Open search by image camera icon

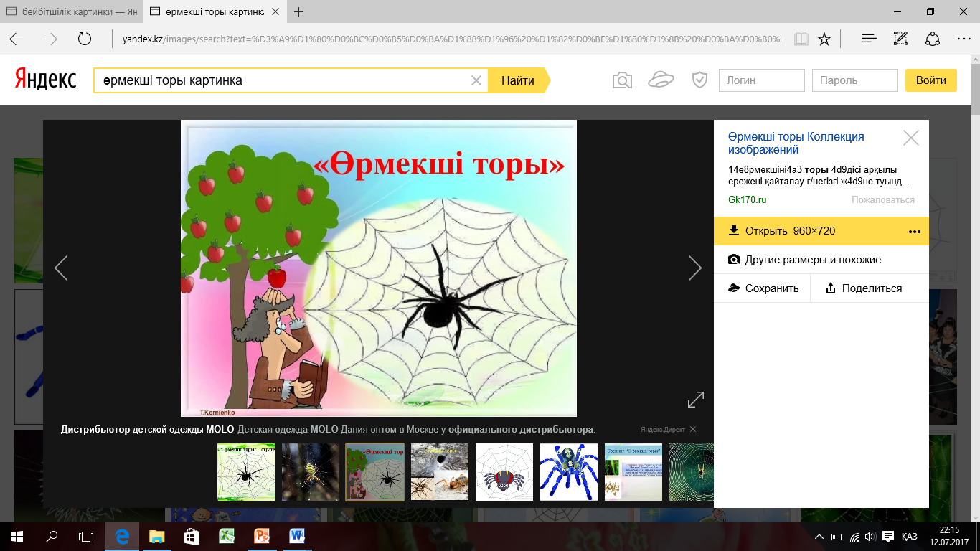tap(622, 80)
